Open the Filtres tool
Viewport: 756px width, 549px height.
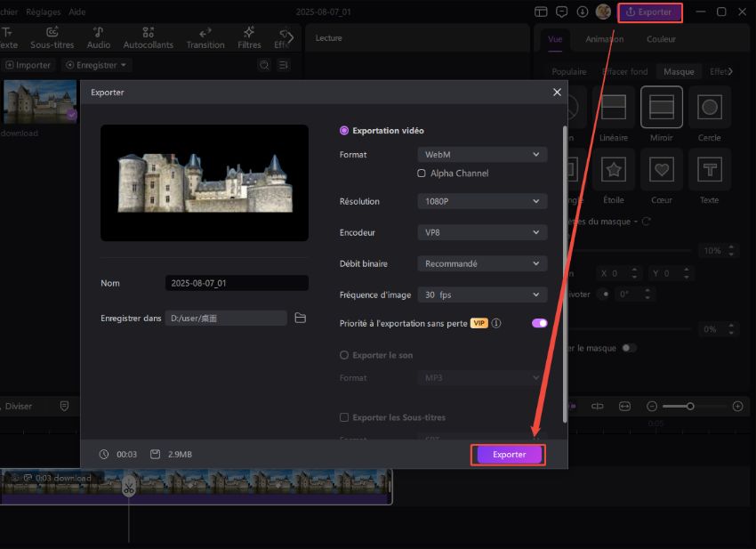(249, 38)
